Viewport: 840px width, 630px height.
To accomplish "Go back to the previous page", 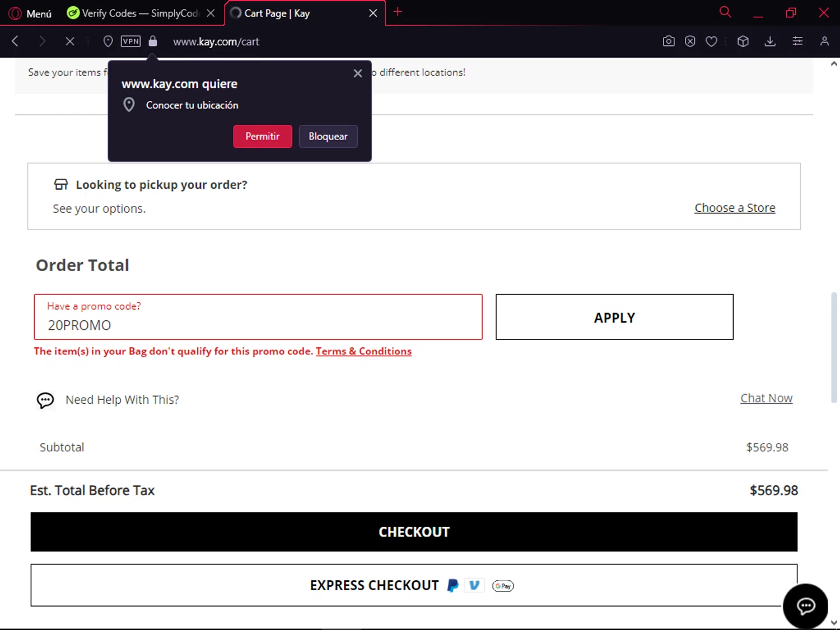I will 15,41.
